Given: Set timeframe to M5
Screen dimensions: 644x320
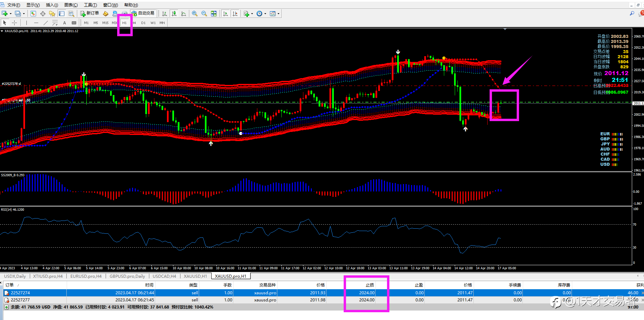Looking at the screenshot, I should point(96,23).
